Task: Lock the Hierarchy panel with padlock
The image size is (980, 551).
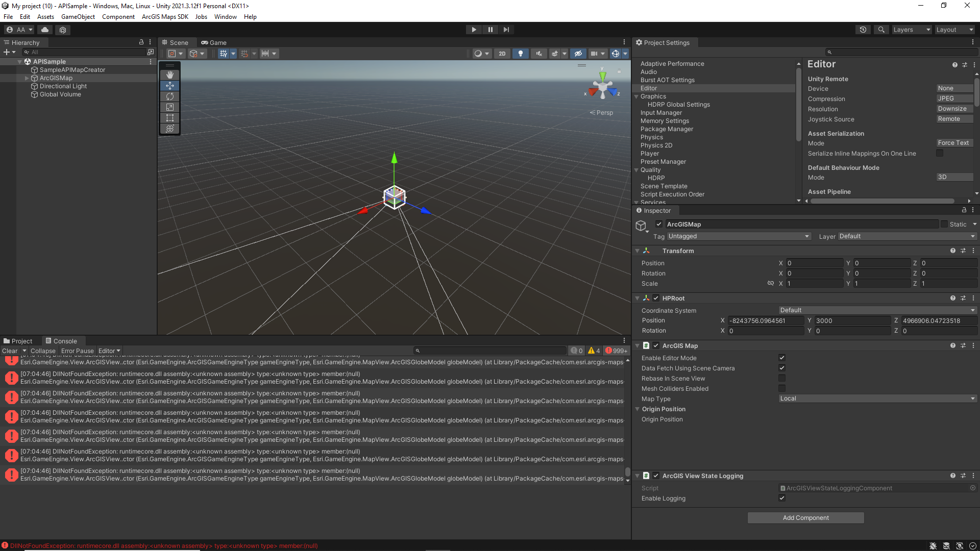Action: [141, 42]
